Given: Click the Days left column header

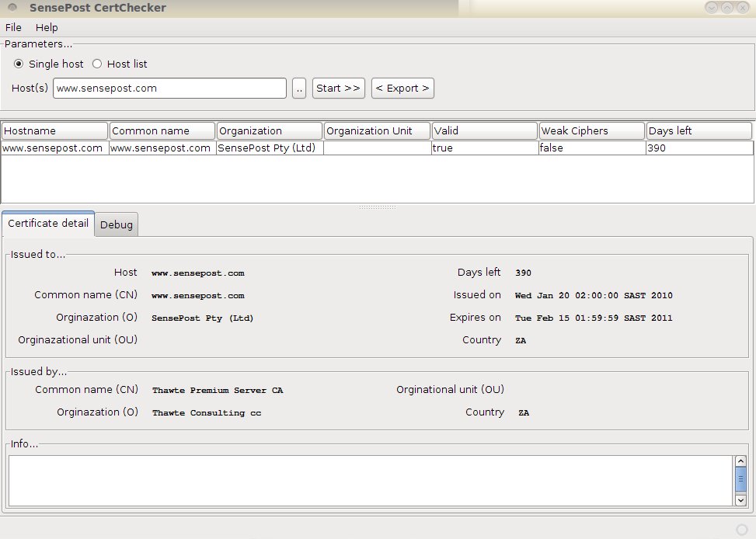Looking at the screenshot, I should point(698,130).
